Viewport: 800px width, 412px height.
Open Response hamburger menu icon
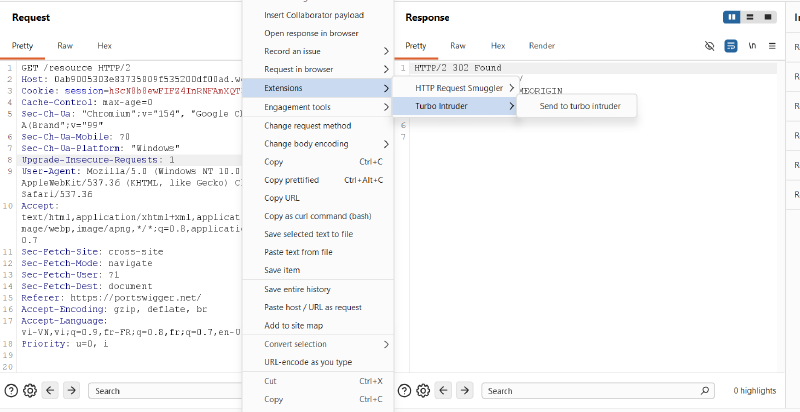tap(772, 46)
